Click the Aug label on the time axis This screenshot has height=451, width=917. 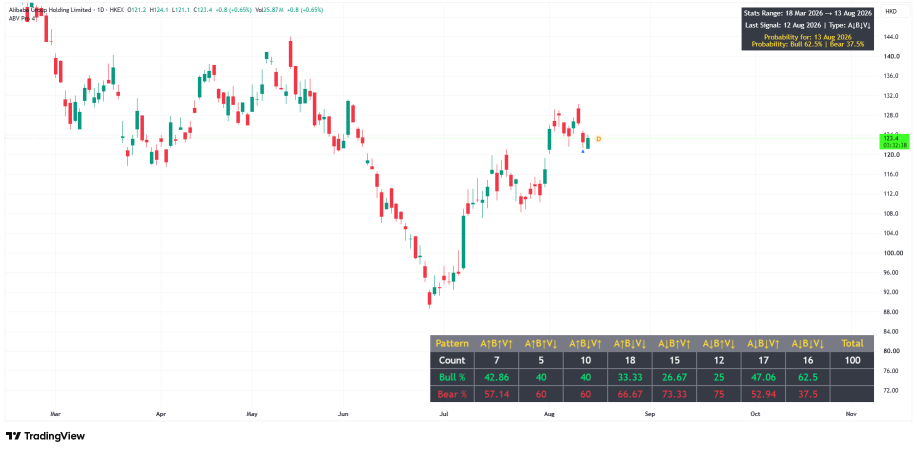tap(549, 414)
